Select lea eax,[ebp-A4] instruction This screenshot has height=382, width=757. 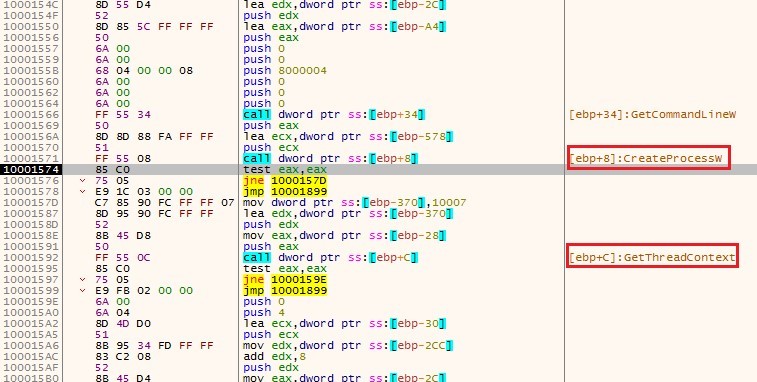345,27
